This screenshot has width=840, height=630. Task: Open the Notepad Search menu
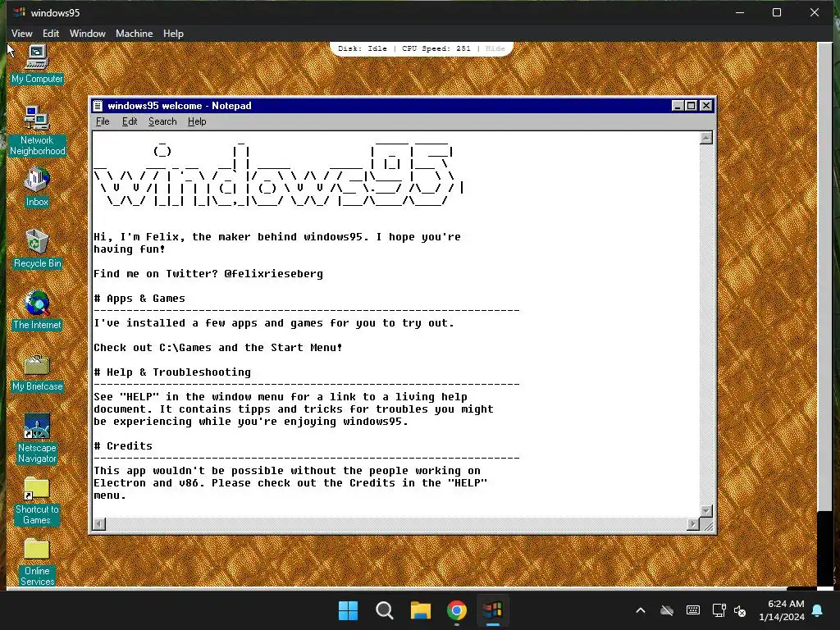click(x=162, y=121)
